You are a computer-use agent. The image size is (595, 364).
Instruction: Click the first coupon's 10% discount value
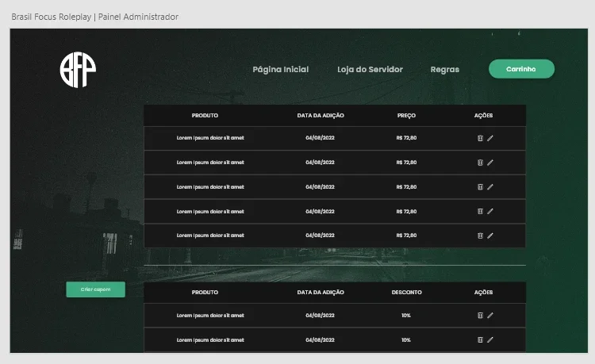[x=406, y=315]
